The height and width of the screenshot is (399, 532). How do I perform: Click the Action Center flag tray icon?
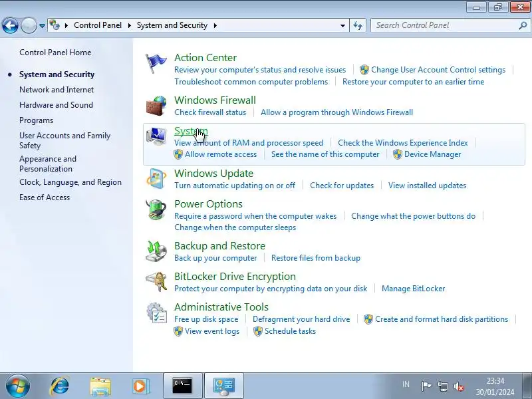tap(426, 386)
